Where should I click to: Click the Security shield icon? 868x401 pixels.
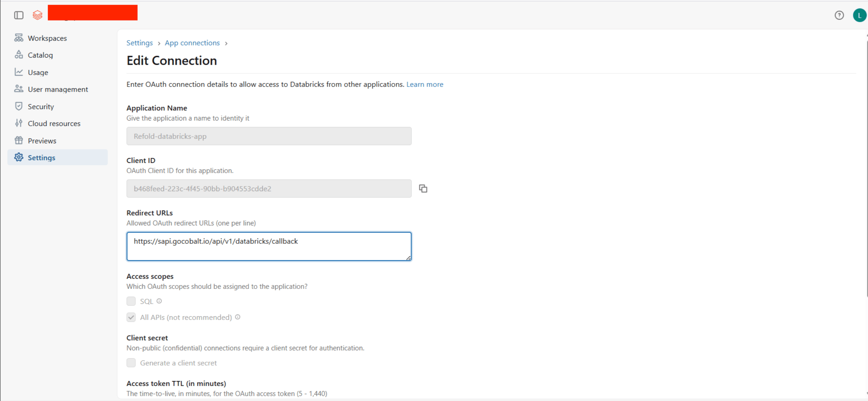18,106
